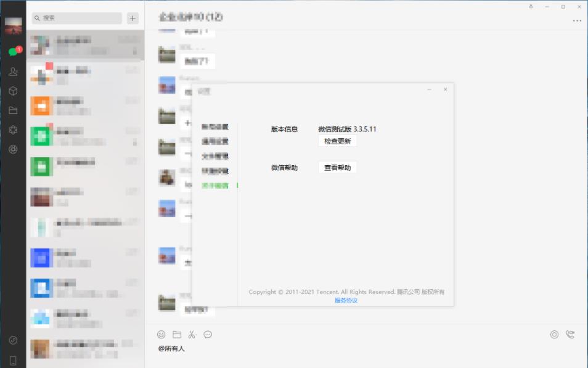Open the emoji picker in chat toolbar
The image size is (588, 368).
point(161,334)
